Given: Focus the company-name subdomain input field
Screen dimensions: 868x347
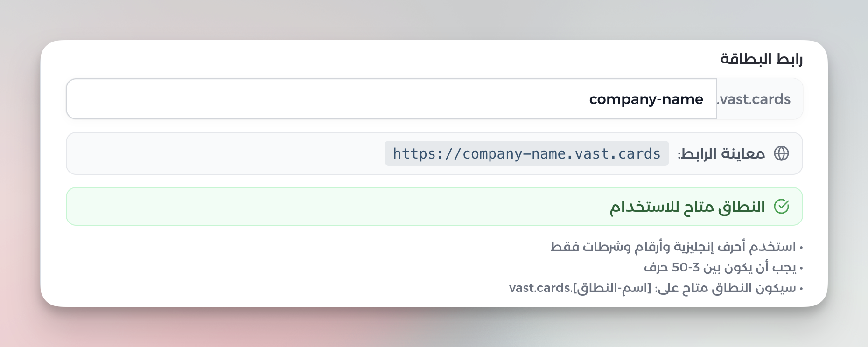Looking at the screenshot, I should 391,99.
